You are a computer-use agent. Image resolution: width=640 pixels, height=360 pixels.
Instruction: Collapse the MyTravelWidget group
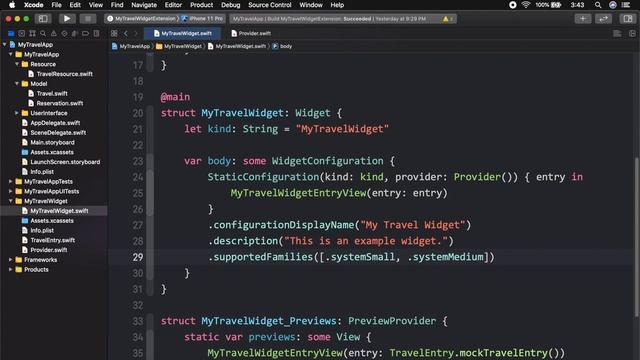click(11, 201)
